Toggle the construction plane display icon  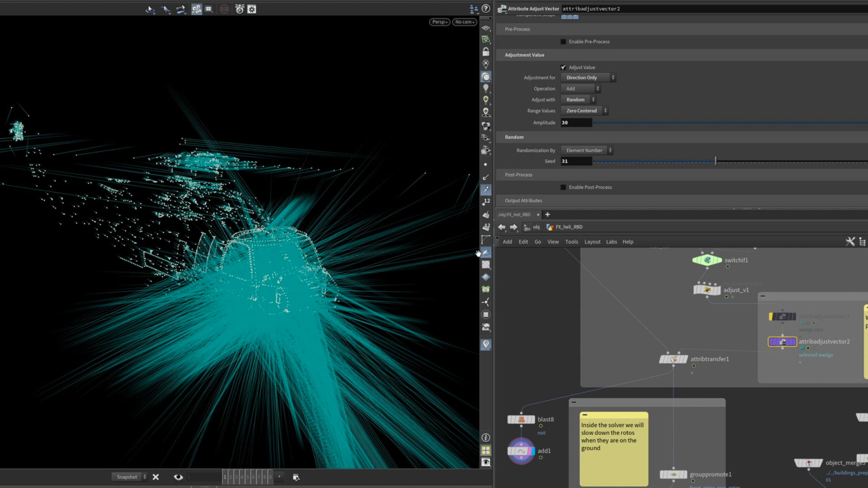tap(486, 28)
